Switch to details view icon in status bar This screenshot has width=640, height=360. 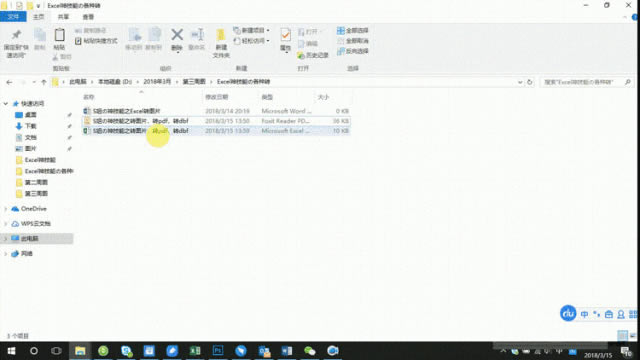pyautogui.click(x=622, y=336)
